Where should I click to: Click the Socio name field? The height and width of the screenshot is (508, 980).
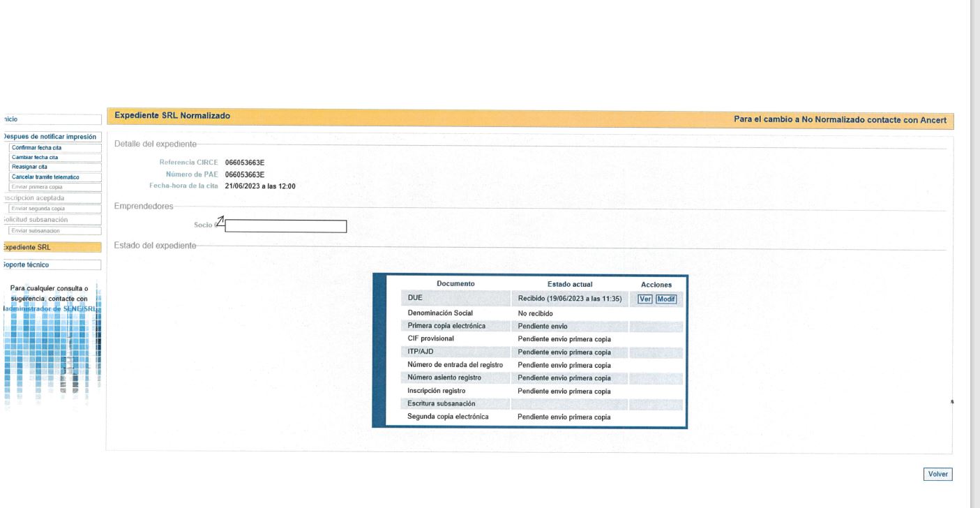point(286,226)
